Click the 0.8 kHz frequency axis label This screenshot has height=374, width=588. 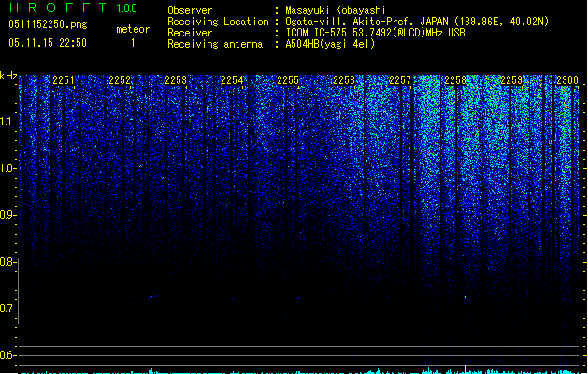(x=7, y=262)
